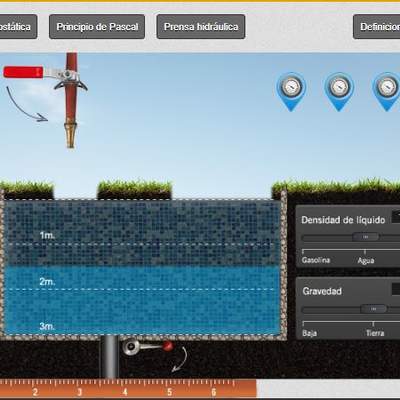Open the hidrostática tab
400x400 pixels.
17,27
